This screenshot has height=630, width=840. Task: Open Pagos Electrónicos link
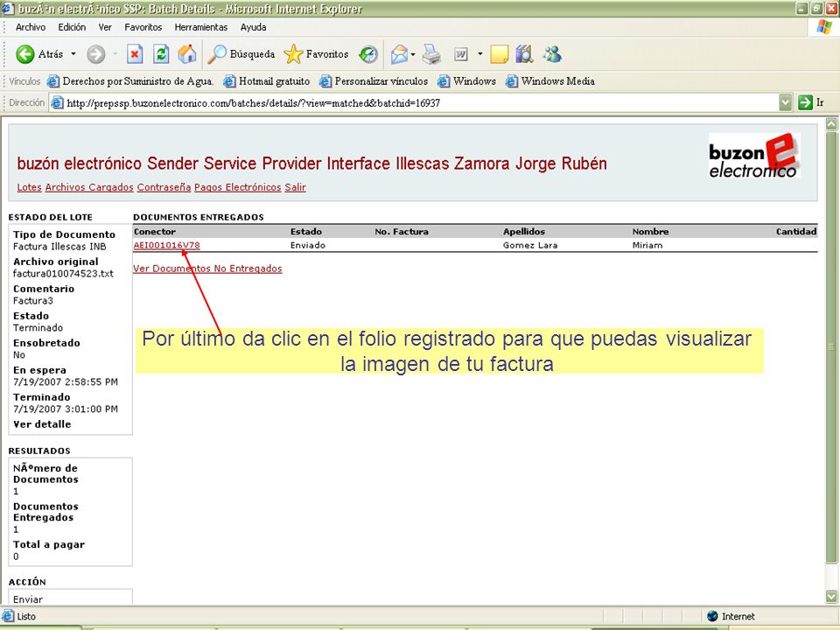(237, 187)
